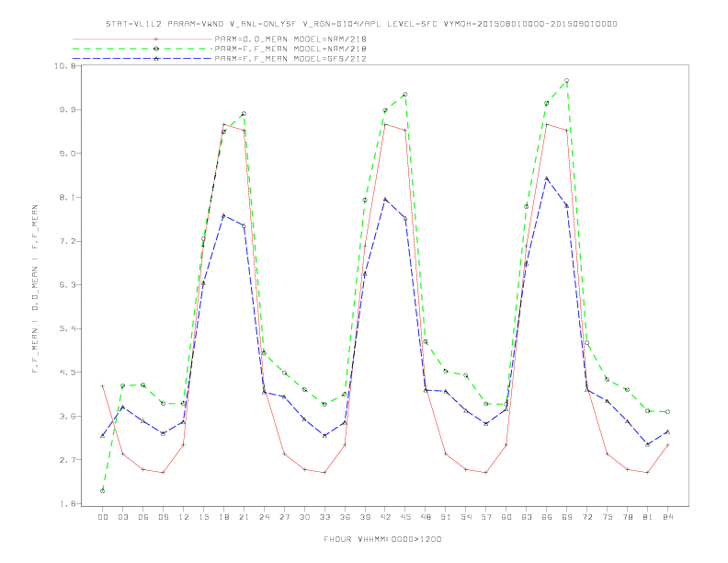Click y-axis tick label 1.8
The width and height of the screenshot is (728, 563).
tap(67, 504)
